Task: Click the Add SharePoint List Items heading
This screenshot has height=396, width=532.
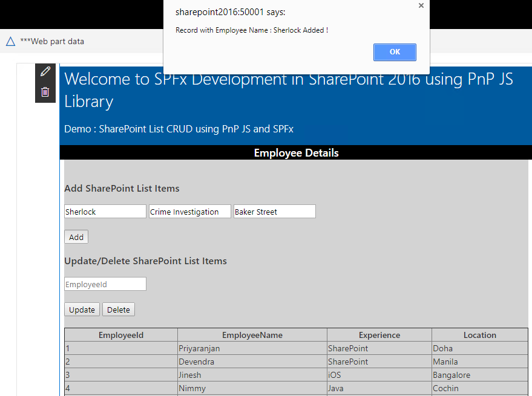Action: (x=122, y=188)
